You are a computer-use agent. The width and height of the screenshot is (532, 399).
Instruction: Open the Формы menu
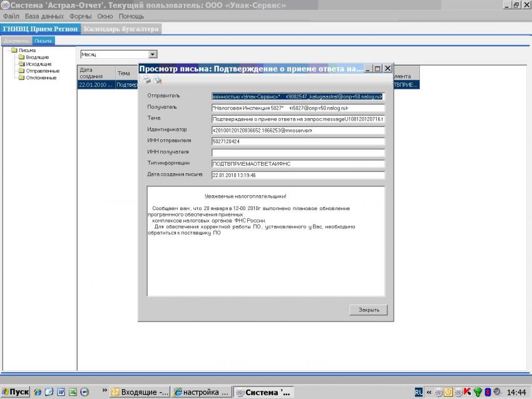[x=81, y=16]
